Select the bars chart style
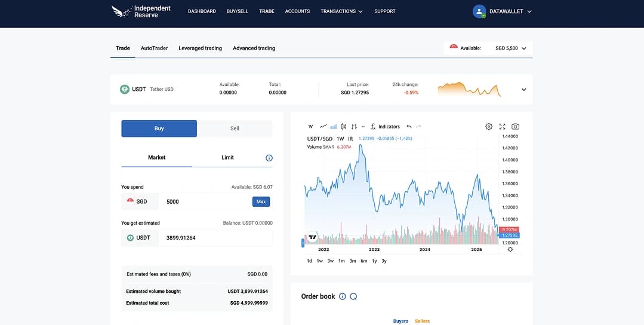Image resolution: width=644 pixels, height=325 pixels. pos(354,127)
